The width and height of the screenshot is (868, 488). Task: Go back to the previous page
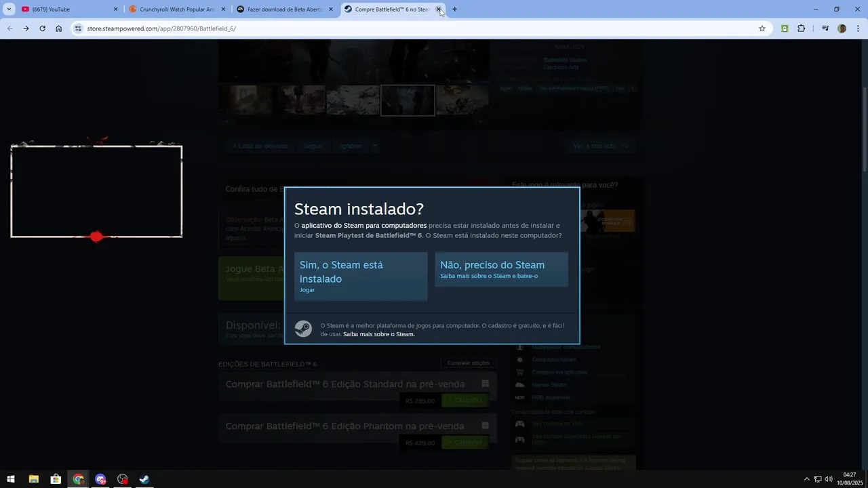coord(9,28)
